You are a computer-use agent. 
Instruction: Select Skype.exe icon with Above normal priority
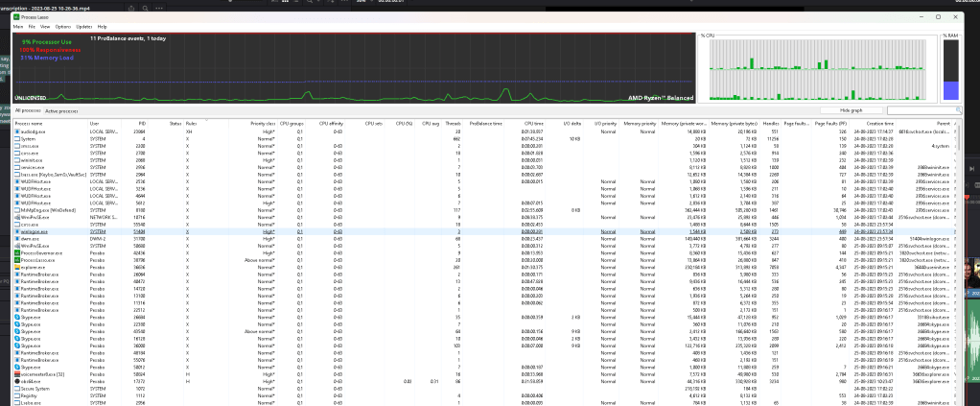pos(17,331)
